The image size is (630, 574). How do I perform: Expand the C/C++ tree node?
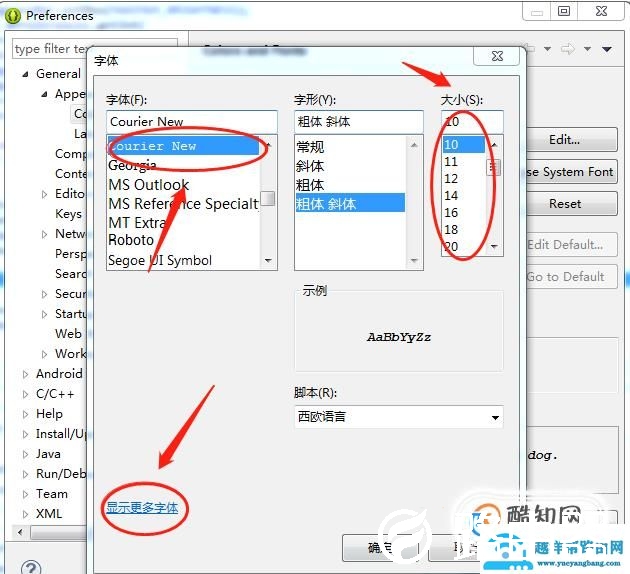point(25,394)
